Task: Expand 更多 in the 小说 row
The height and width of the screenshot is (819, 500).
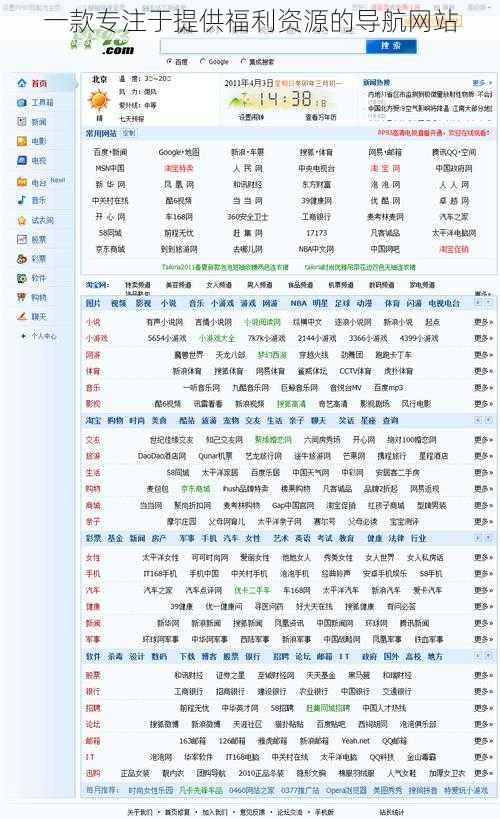Action: click(483, 322)
